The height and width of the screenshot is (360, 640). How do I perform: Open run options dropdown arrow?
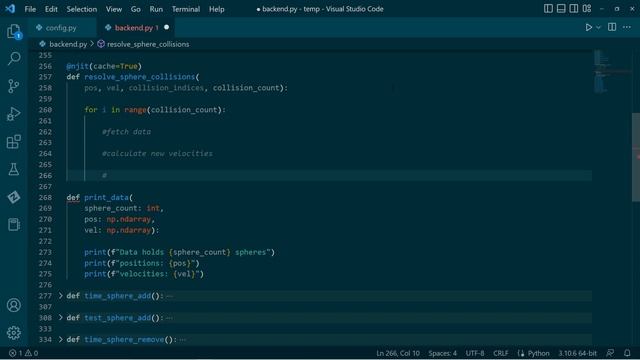[x=598, y=27]
